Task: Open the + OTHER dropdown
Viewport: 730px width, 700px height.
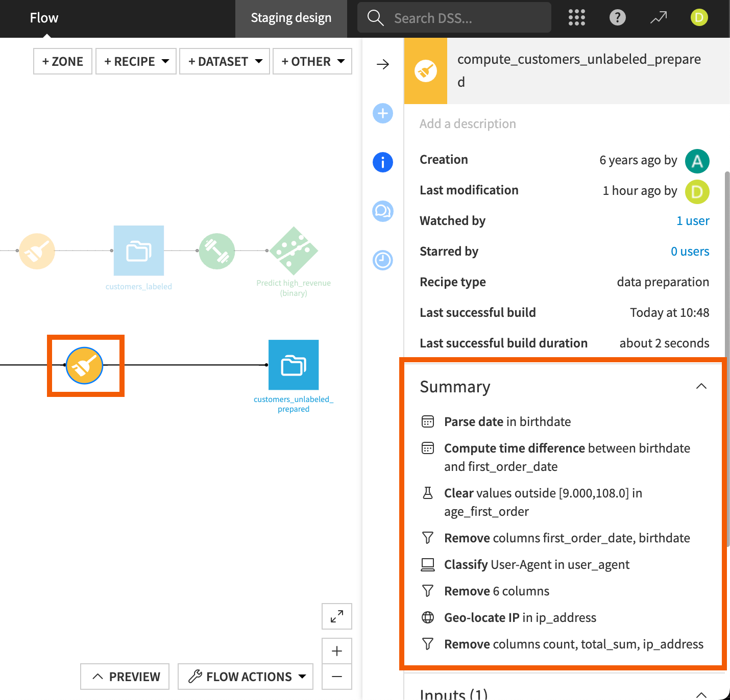Action: tap(312, 61)
